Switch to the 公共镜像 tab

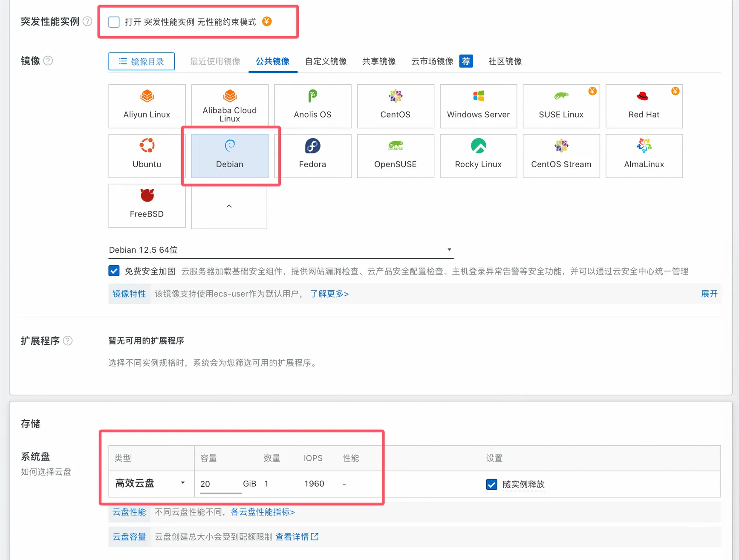tap(273, 61)
